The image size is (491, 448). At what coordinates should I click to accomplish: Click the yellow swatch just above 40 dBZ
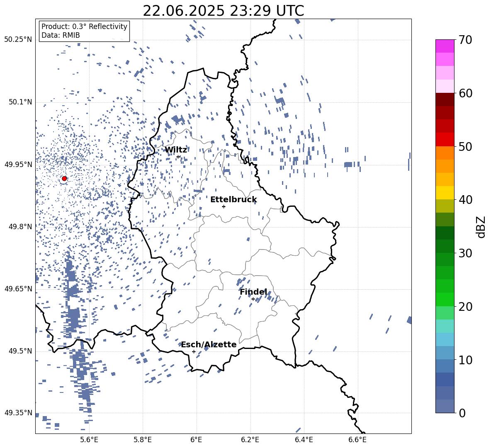[445, 193]
